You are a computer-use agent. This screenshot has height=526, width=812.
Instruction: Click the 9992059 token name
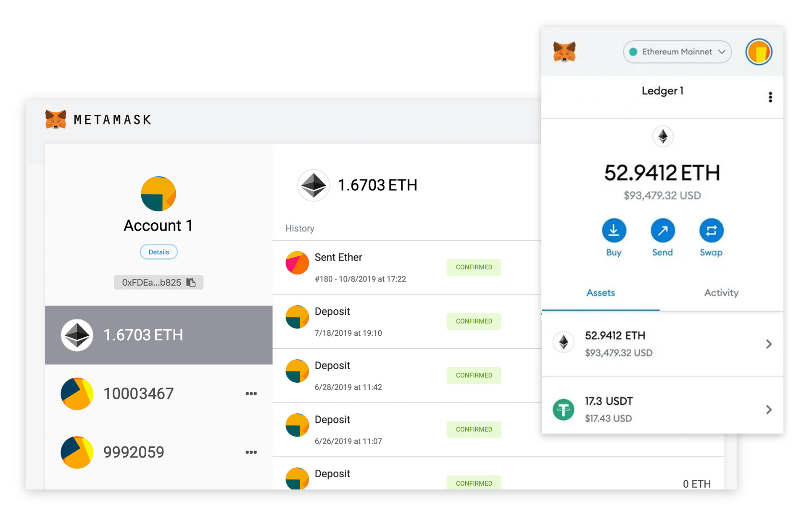click(x=134, y=452)
